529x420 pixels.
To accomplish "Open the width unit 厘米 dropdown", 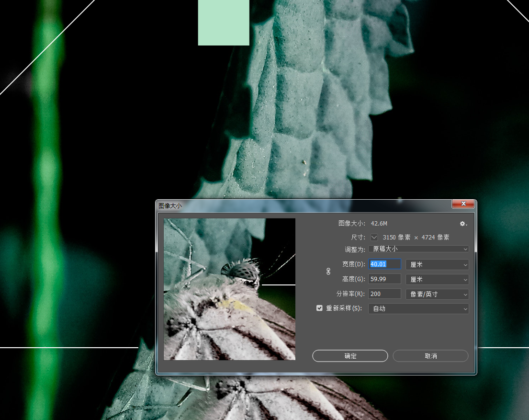I will pos(437,264).
